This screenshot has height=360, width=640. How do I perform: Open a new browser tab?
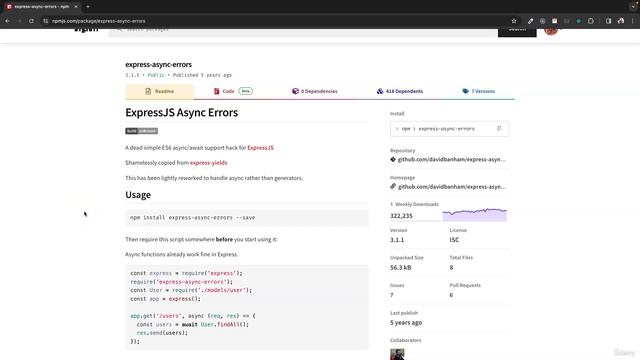tap(88, 7)
